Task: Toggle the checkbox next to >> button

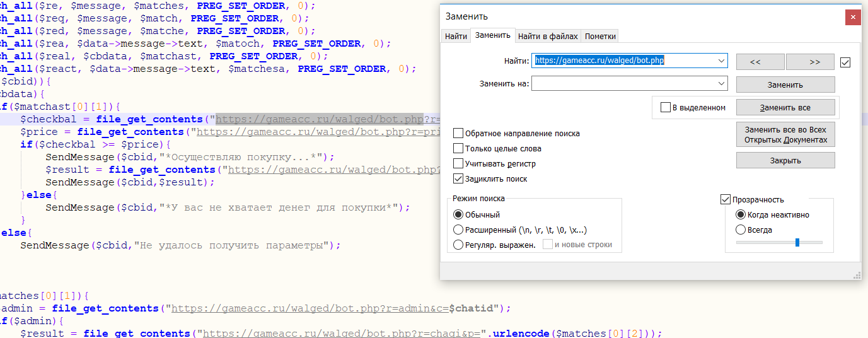Action: click(845, 62)
